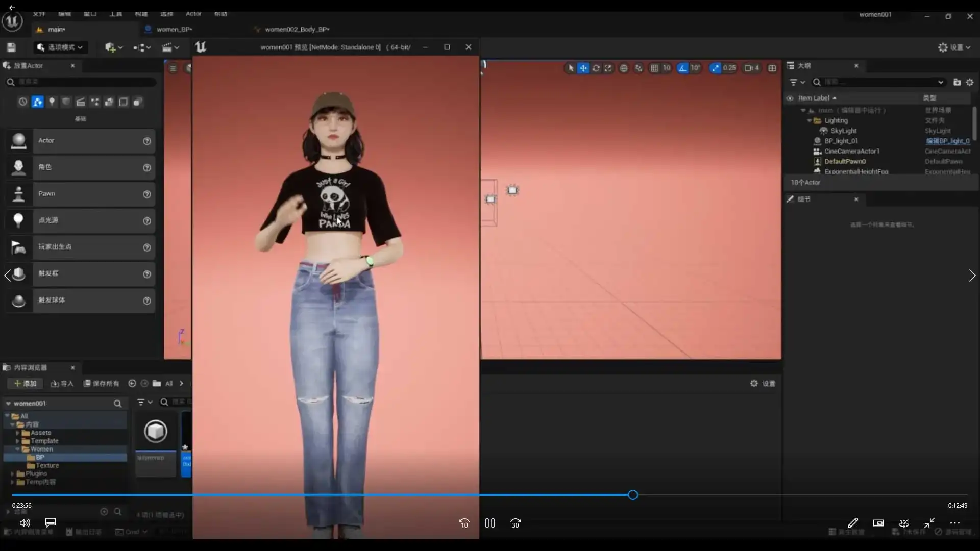980x551 pixels.
Task: Save the current level with disk icon
Action: click(11, 47)
